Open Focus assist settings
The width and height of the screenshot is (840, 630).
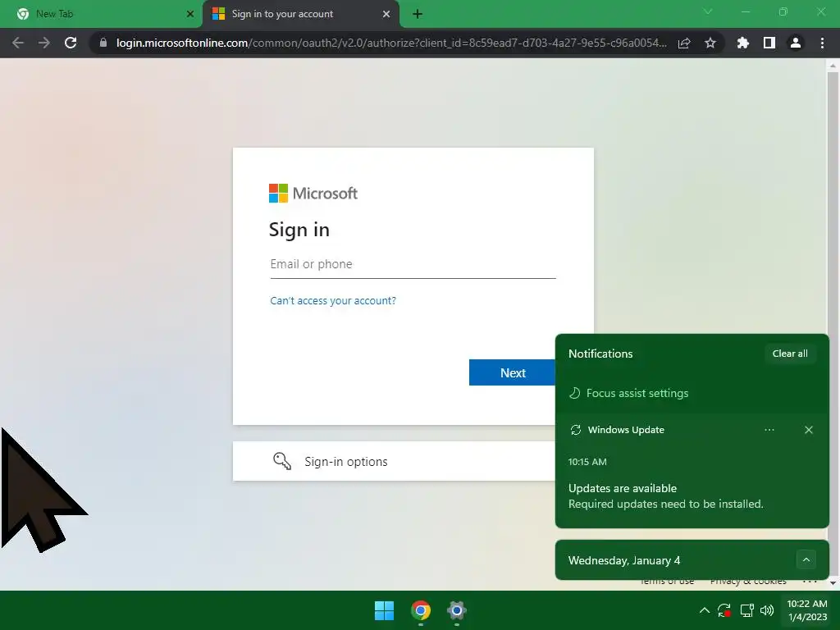637,393
